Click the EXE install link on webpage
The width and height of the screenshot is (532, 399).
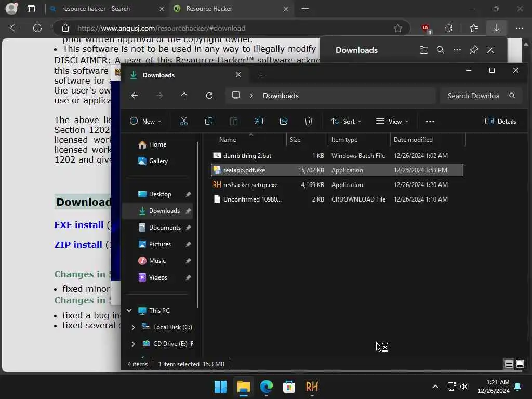pyautogui.click(x=79, y=225)
